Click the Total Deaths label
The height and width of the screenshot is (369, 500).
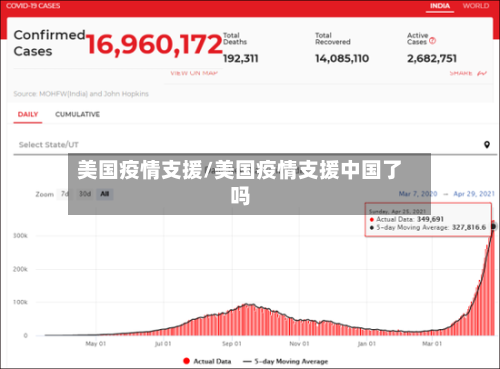tap(235, 39)
